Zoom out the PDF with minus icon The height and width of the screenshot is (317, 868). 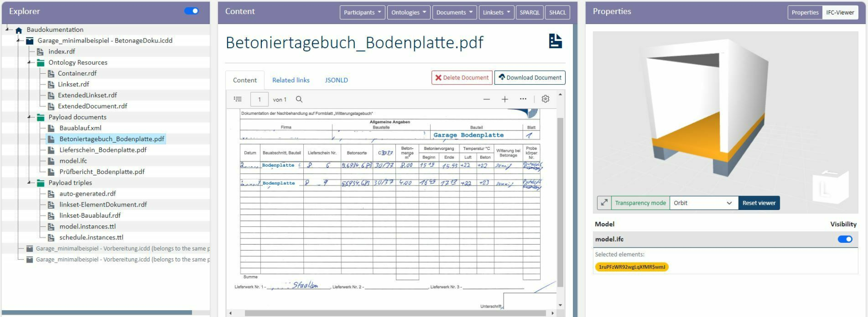[487, 99]
